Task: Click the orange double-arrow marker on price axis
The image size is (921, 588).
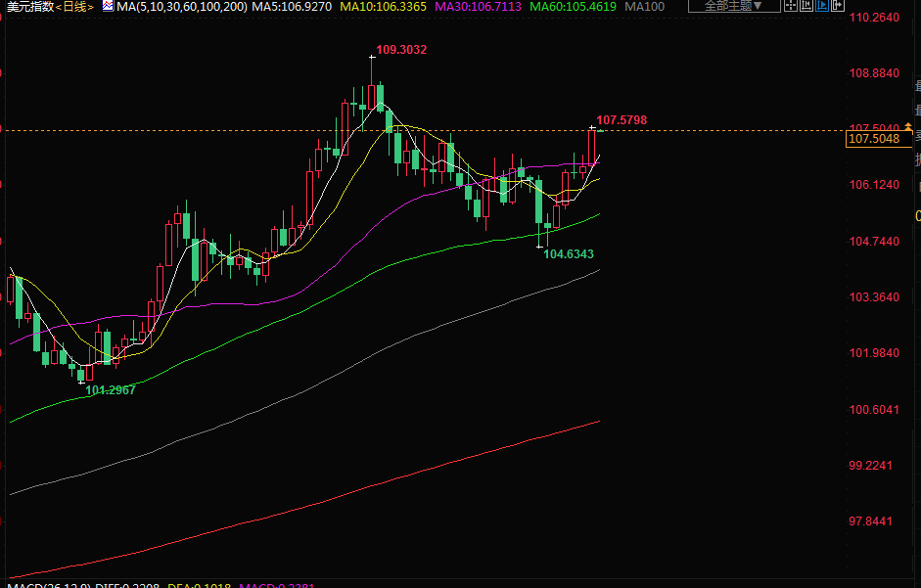Action: [x=909, y=128]
